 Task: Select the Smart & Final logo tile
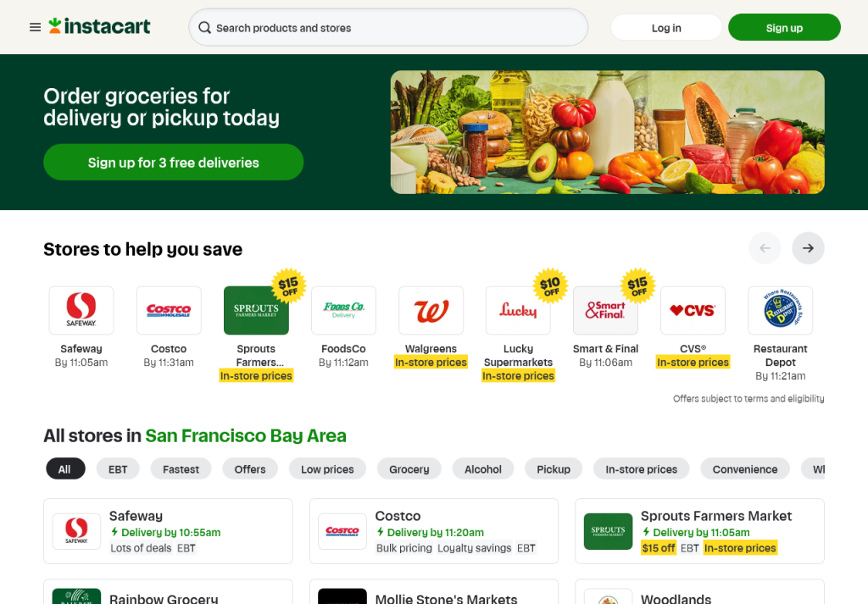click(x=605, y=310)
